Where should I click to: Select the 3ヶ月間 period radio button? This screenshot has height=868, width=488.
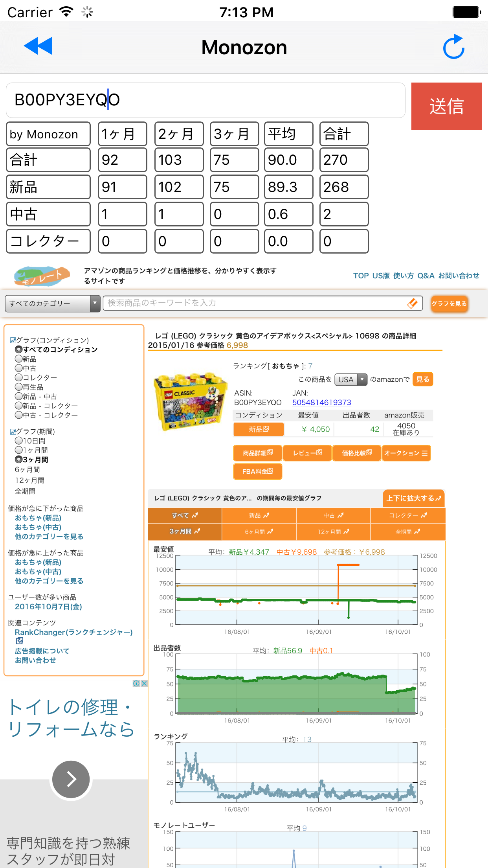click(x=18, y=460)
